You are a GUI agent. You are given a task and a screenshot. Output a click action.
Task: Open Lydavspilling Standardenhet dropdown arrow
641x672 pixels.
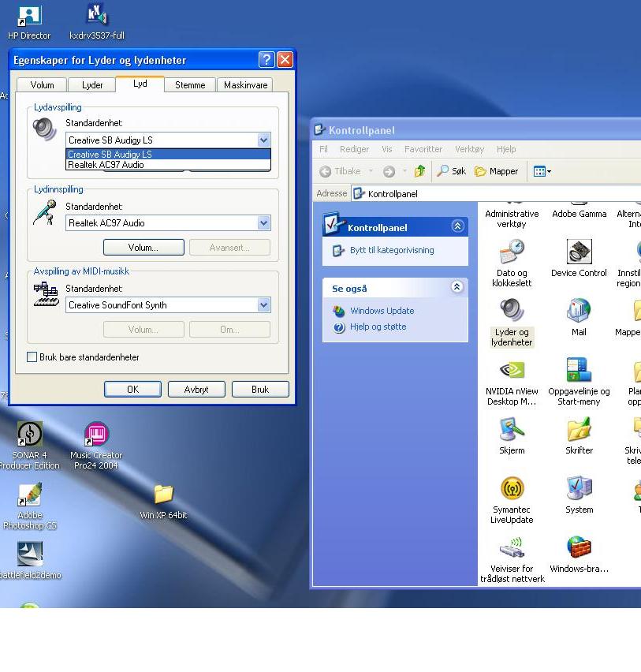coord(263,140)
